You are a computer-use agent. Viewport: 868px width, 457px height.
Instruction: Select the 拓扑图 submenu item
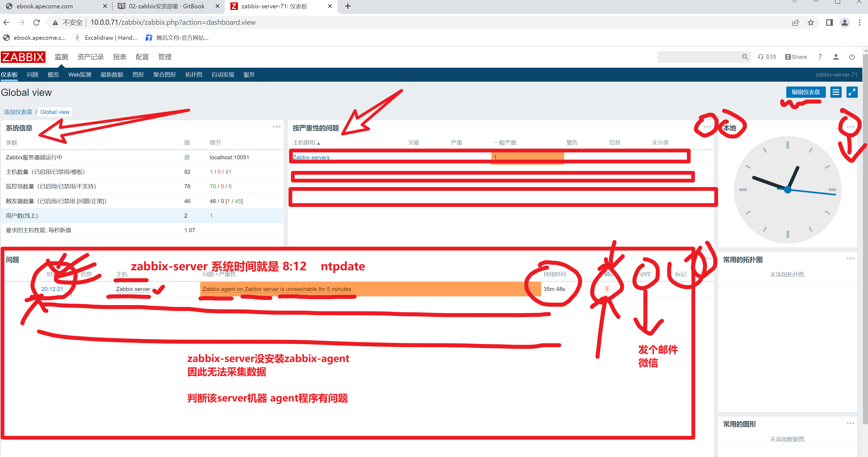point(194,75)
